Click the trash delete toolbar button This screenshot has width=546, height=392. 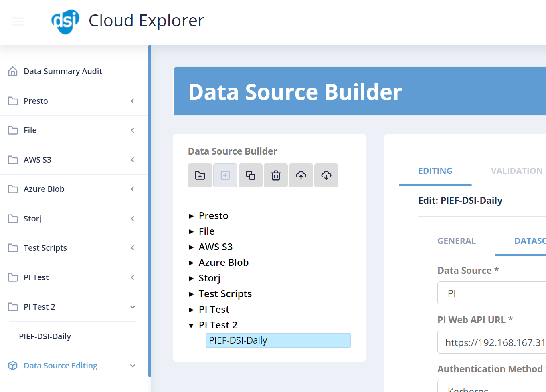276,175
